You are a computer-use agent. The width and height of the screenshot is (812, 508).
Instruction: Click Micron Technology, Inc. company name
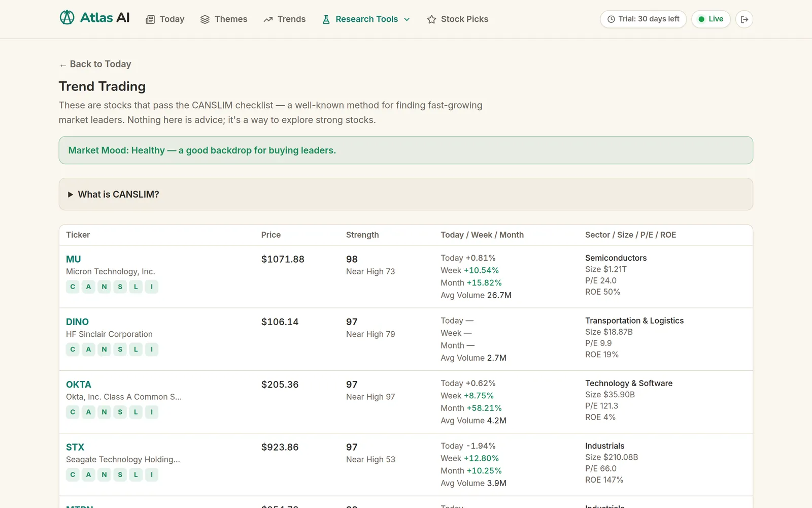tap(111, 272)
